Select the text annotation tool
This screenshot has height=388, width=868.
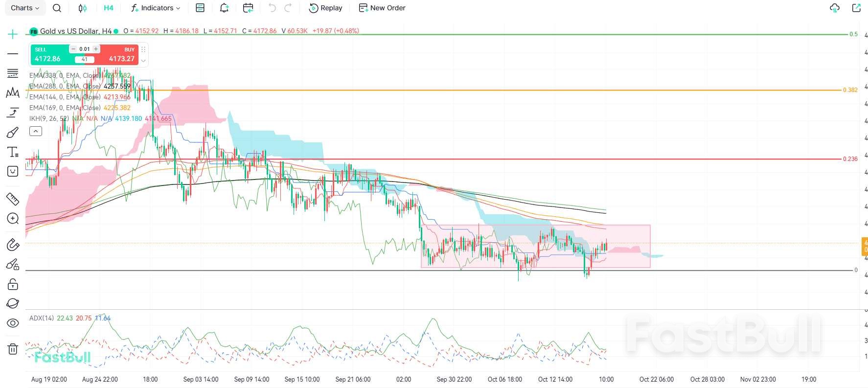point(13,152)
